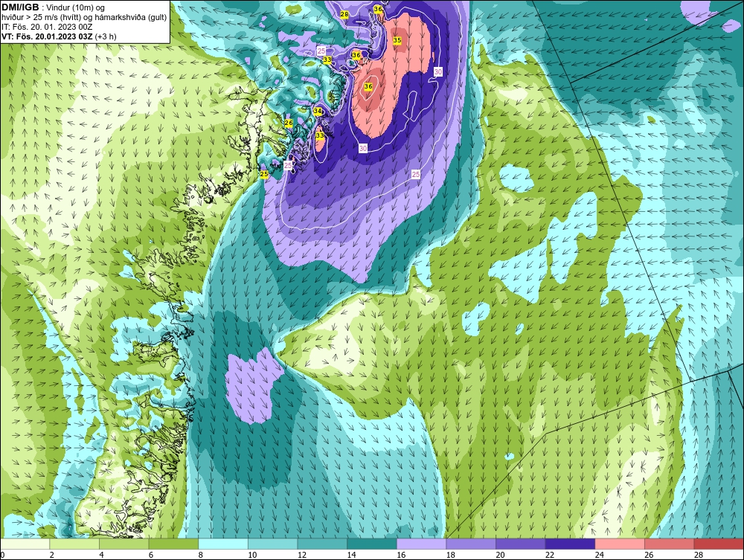Click the light cyan 8–10 m/s legend swatch
Viewport: 744px width, 560px height.
tap(223, 544)
